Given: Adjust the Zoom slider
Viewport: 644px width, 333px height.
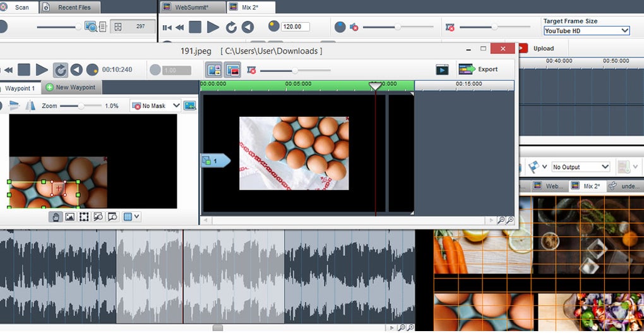Looking at the screenshot, I should (81, 106).
